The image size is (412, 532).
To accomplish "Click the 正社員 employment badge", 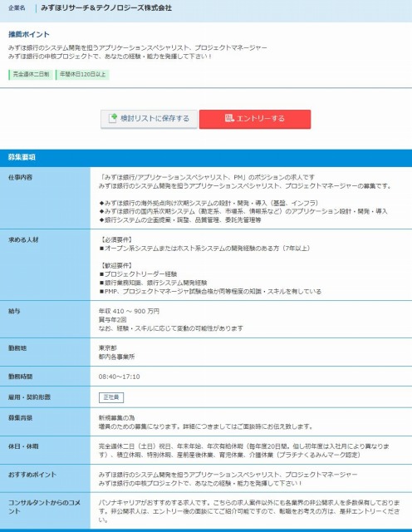I will click(x=111, y=397).
